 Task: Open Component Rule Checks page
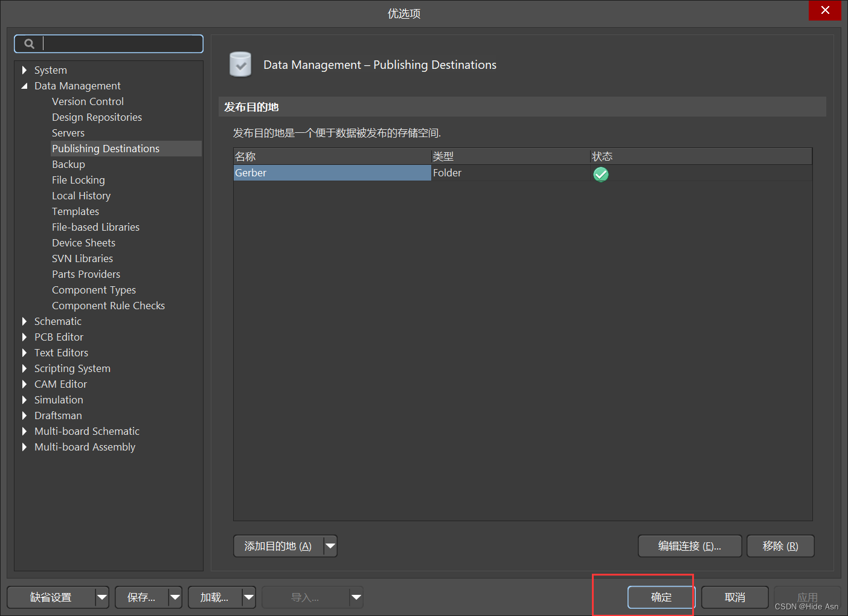pyautogui.click(x=108, y=306)
